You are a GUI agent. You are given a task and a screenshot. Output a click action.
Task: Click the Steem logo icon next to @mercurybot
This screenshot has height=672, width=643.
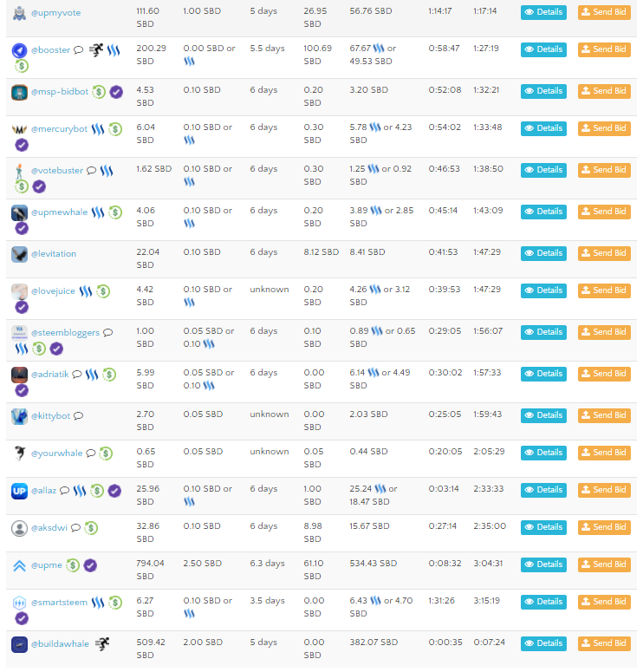(98, 129)
